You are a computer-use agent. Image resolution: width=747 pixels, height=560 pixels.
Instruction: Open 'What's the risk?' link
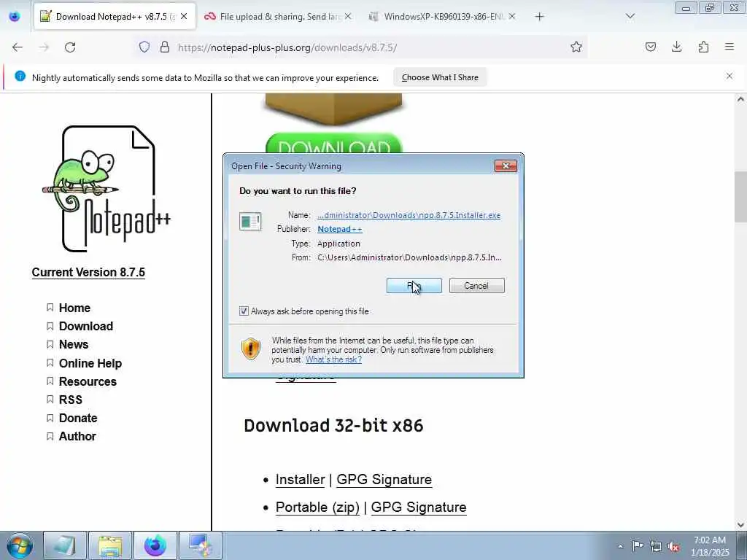[x=333, y=359]
